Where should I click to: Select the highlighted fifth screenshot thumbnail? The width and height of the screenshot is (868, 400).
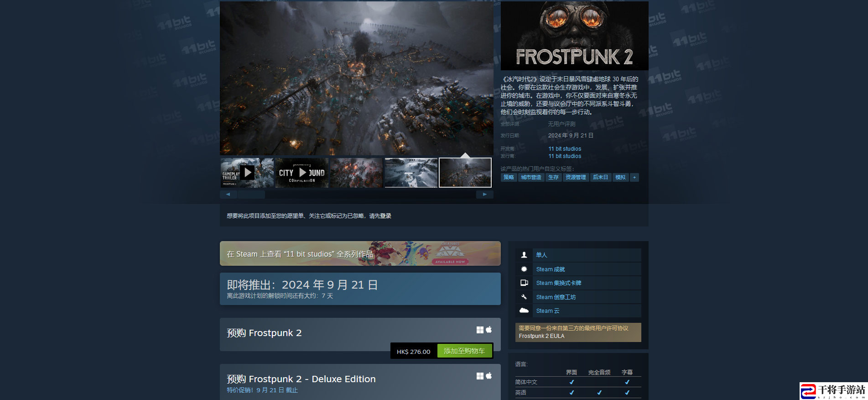point(465,173)
